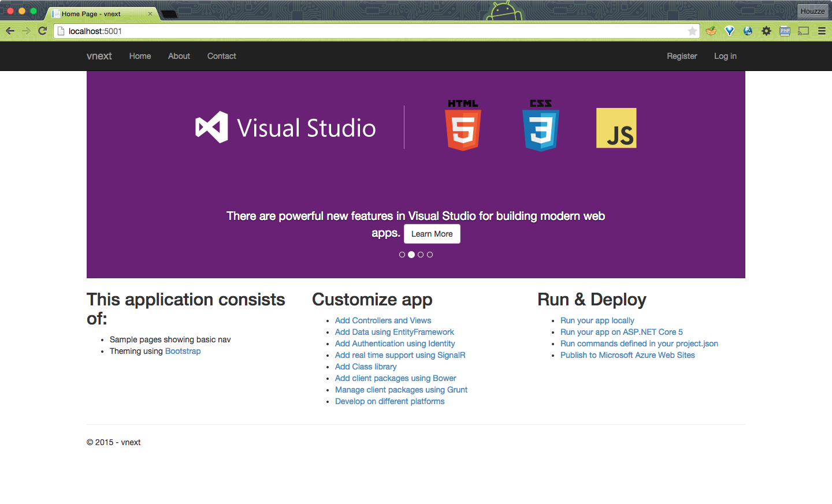
Task: Open the PHP extension icon
Action: tap(785, 31)
